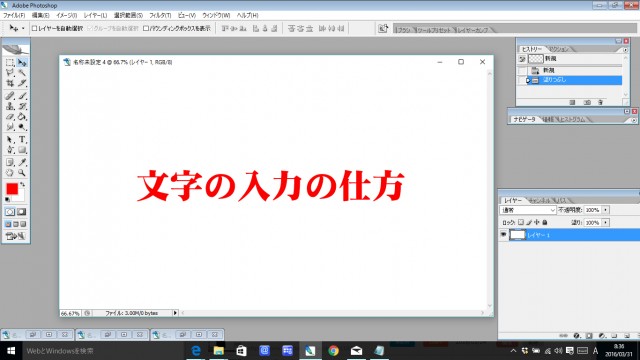Enable show bounding box checkbox
The width and height of the screenshot is (640, 360).
(146, 28)
